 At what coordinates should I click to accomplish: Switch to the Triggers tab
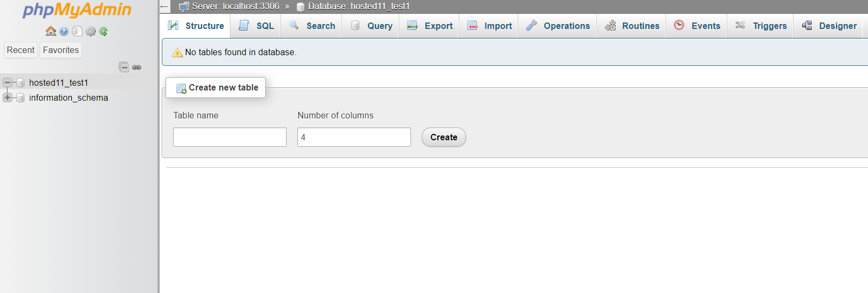coord(761,26)
